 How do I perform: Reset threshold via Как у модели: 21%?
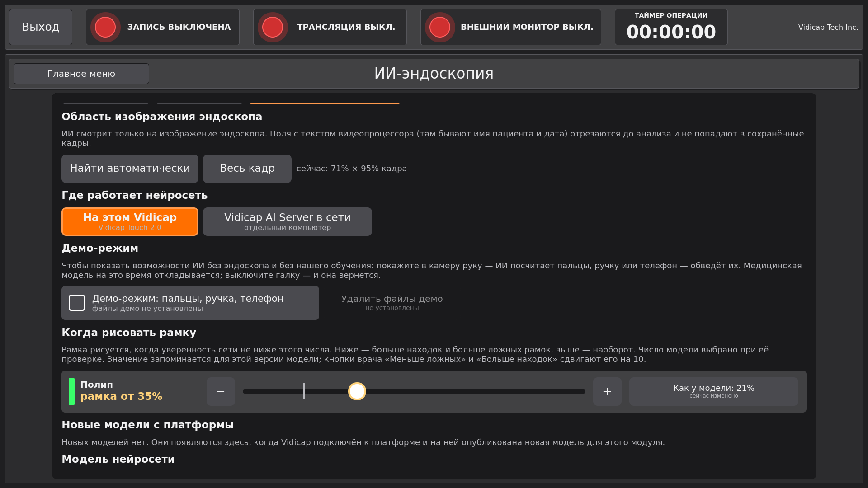click(714, 391)
